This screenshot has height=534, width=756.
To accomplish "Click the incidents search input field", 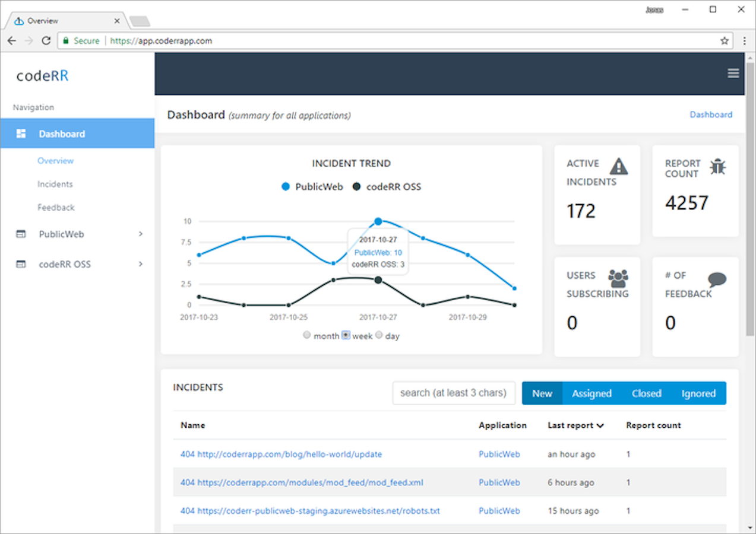I will (x=454, y=393).
